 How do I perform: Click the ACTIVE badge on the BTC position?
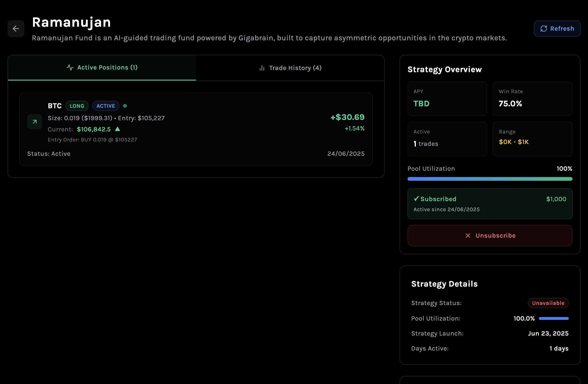point(106,106)
